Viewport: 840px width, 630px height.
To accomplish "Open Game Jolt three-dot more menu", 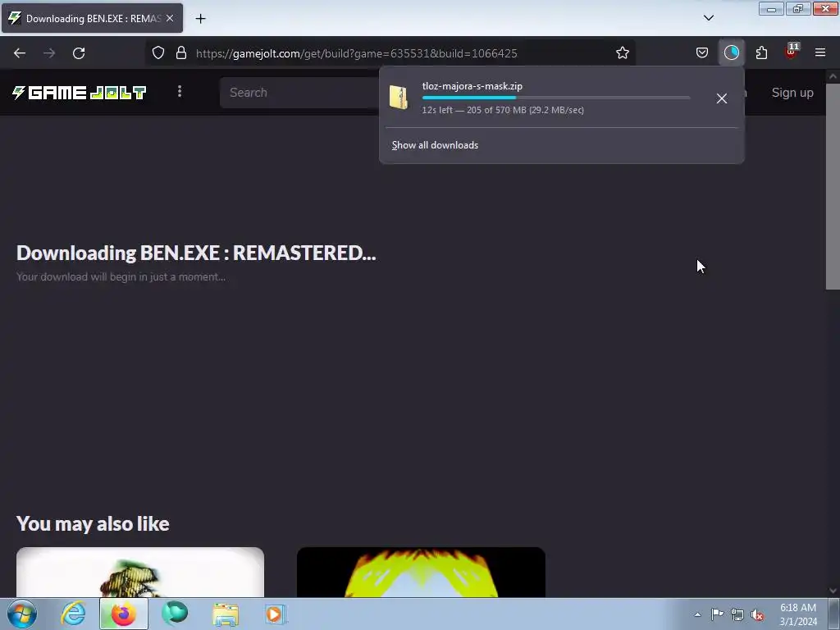I will pyautogui.click(x=180, y=92).
